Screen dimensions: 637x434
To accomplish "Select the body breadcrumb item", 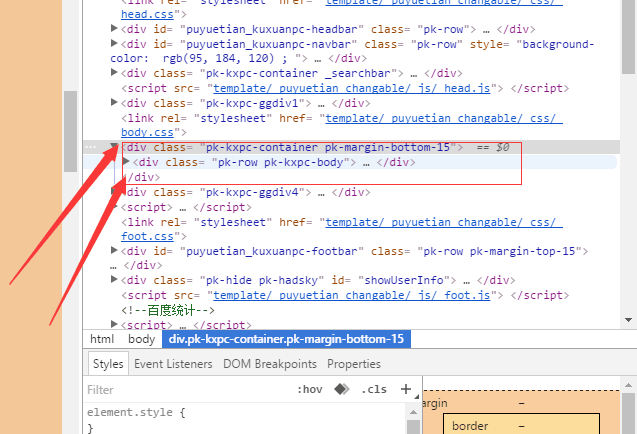I will (x=141, y=339).
